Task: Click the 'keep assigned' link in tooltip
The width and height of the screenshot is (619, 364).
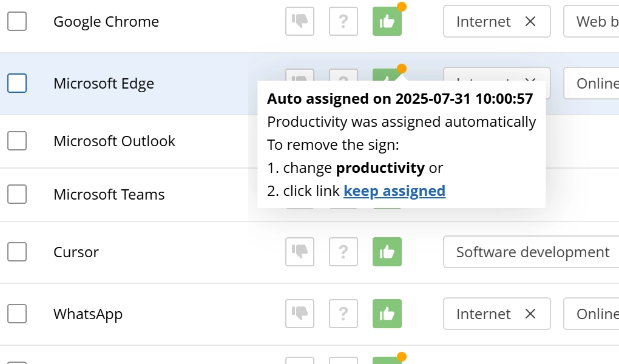Action: [x=394, y=191]
